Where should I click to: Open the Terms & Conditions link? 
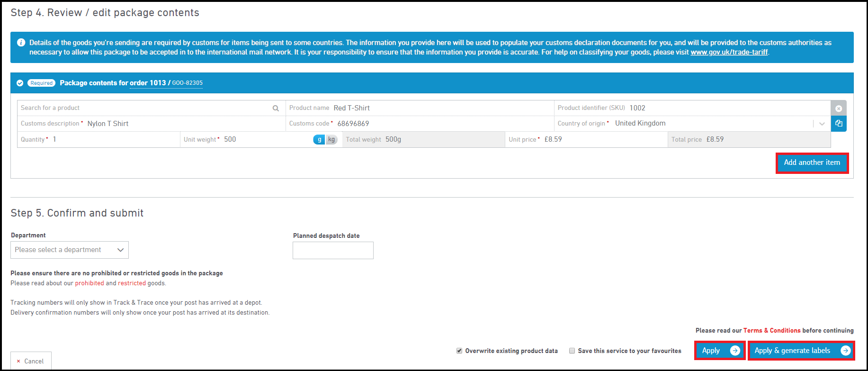[x=771, y=331]
